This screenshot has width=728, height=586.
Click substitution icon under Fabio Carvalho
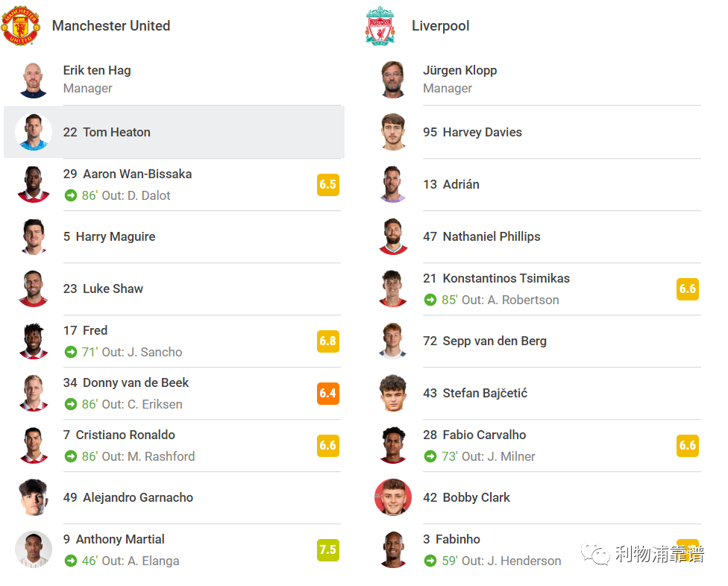[430, 456]
